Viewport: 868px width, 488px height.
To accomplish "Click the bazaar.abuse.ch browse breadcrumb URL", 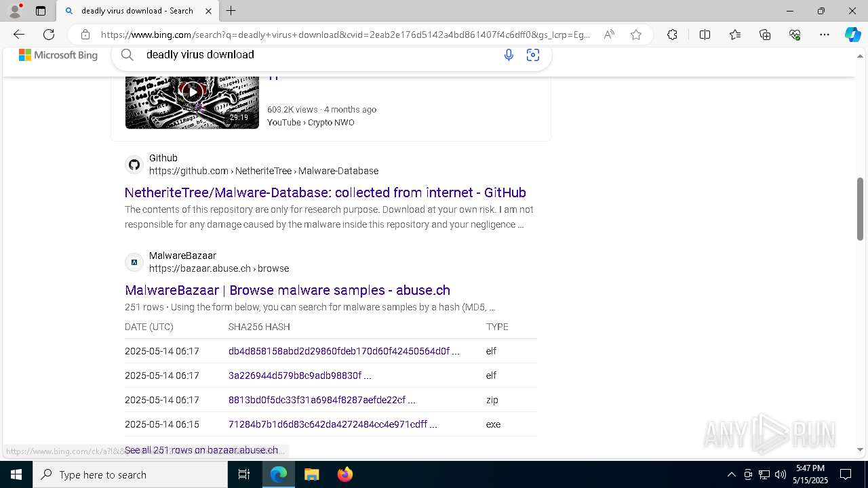I will click(x=219, y=268).
